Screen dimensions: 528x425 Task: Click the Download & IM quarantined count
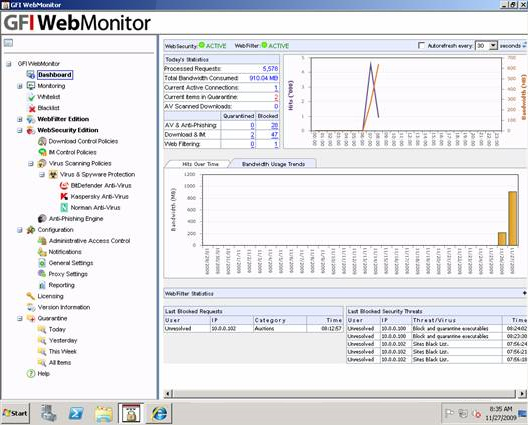(x=252, y=135)
